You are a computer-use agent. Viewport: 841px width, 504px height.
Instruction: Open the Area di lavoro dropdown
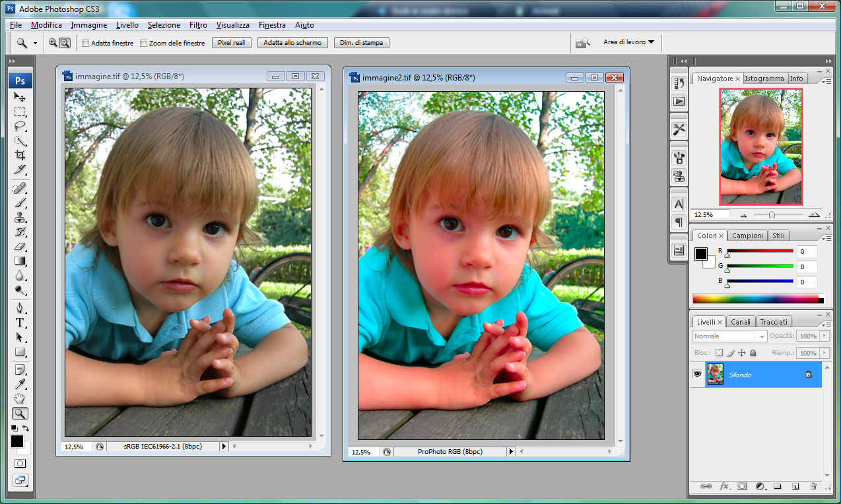(628, 42)
